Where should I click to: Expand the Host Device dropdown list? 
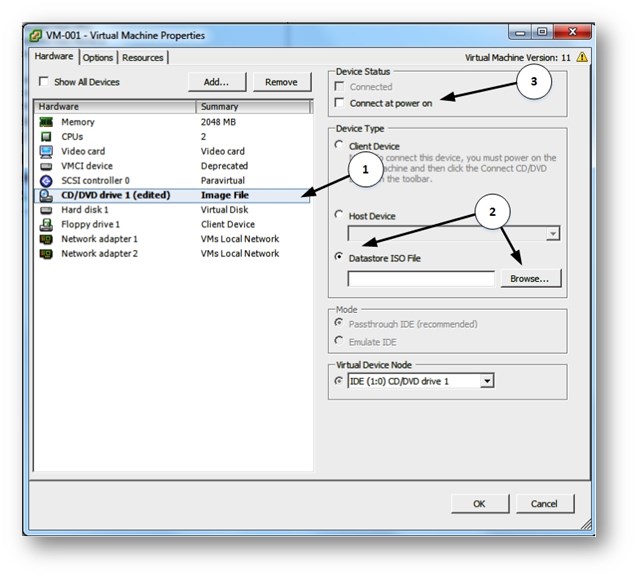(x=552, y=233)
